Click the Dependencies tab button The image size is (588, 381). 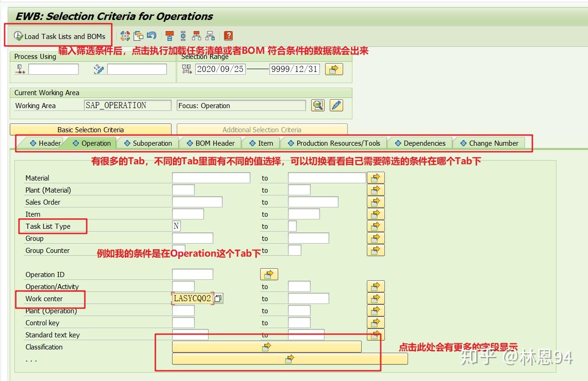tap(420, 143)
